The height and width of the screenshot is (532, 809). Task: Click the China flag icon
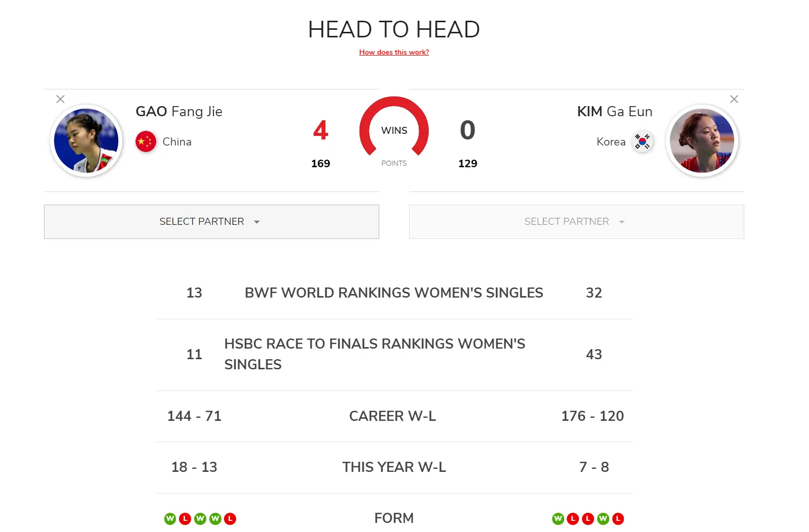tap(146, 141)
